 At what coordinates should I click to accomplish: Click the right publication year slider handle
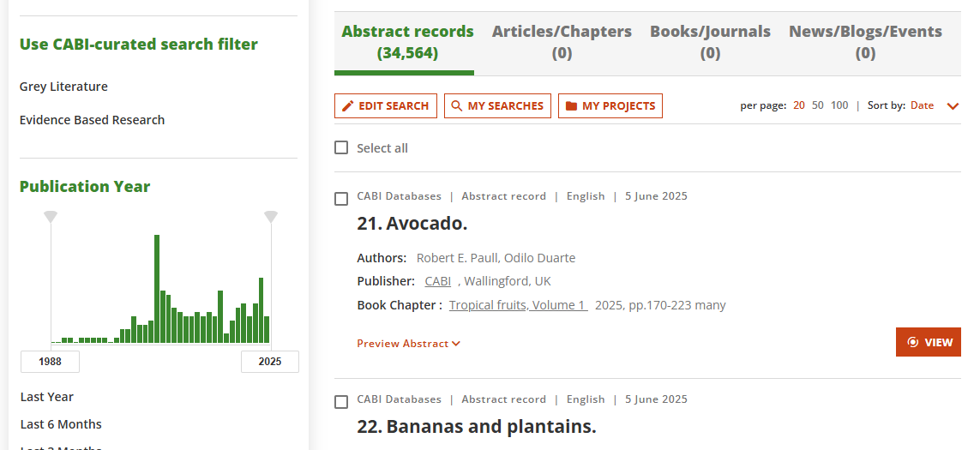271,216
